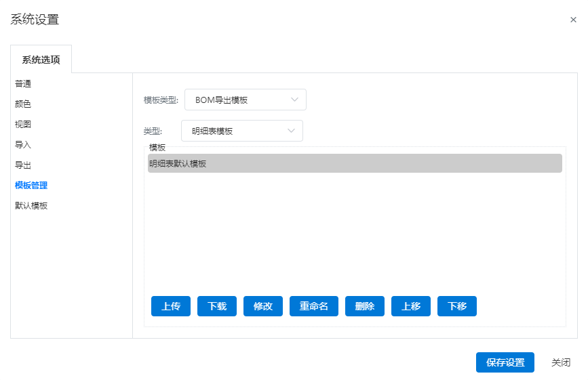Click the 修改 template button
This screenshot has width=588, height=380.
point(263,306)
